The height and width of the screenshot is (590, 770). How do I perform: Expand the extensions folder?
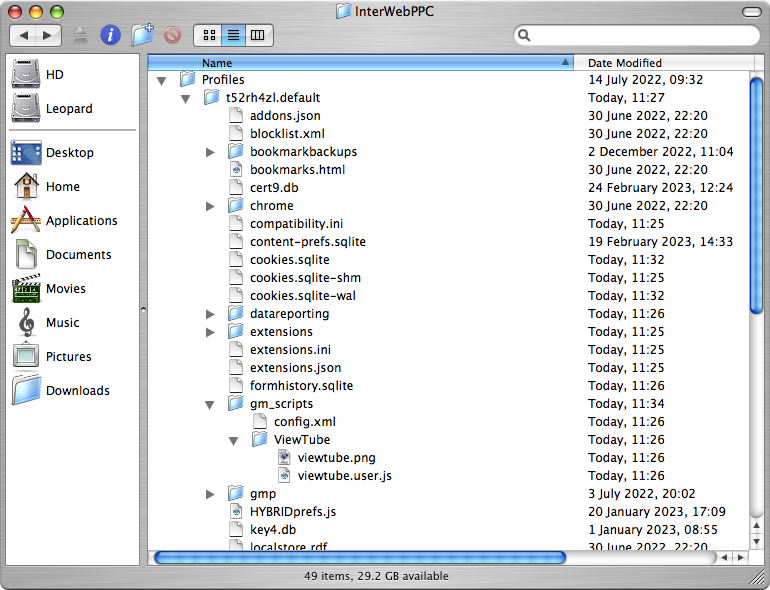tap(210, 333)
